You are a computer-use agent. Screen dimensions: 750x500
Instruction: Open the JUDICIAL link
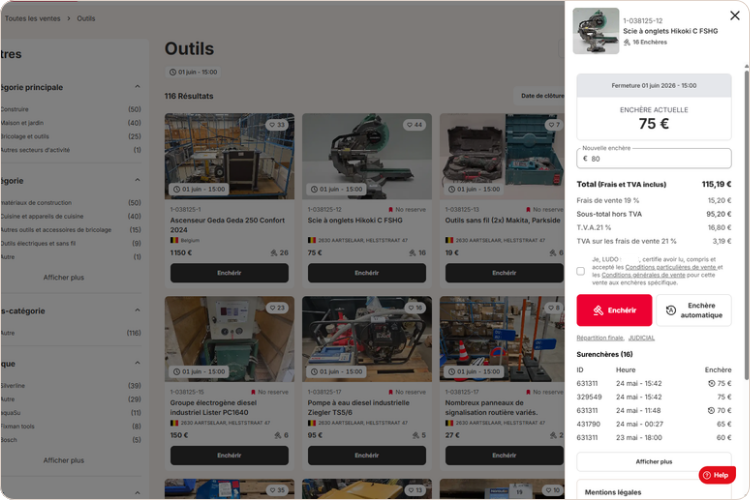click(x=641, y=338)
